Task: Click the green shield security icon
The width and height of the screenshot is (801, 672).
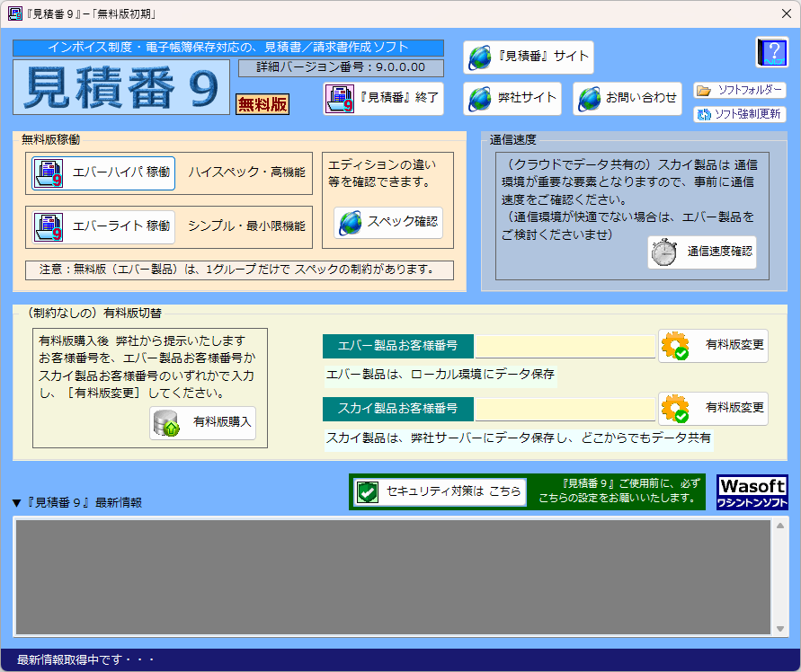Action: 367,492
